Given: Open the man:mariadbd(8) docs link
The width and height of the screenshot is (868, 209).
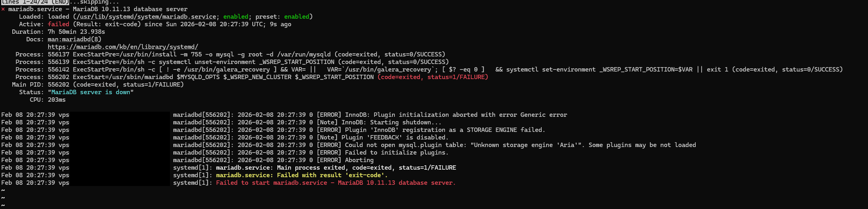Looking at the screenshot, I should tap(74, 39).
